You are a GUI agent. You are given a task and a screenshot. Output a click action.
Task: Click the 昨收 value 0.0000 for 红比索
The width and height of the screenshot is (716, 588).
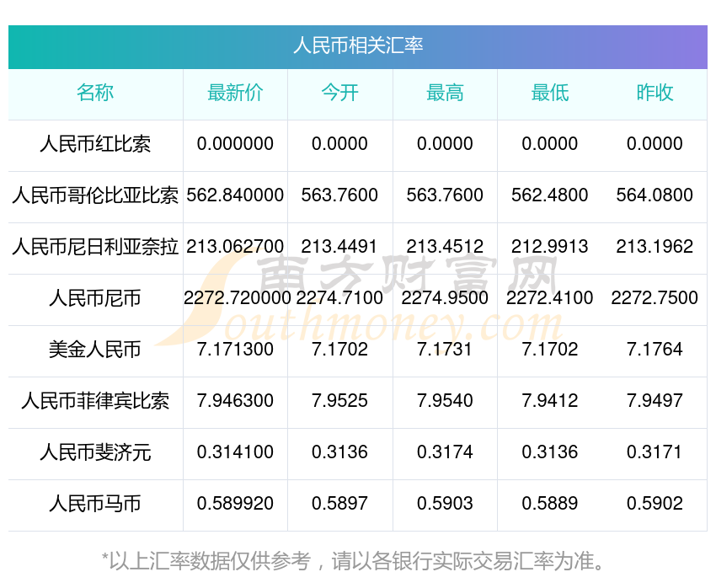point(655,144)
